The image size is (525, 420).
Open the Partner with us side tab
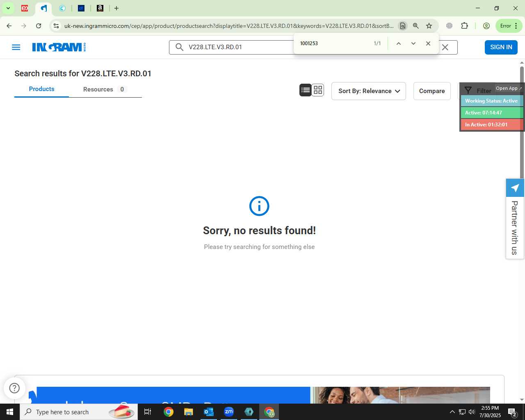point(515,228)
